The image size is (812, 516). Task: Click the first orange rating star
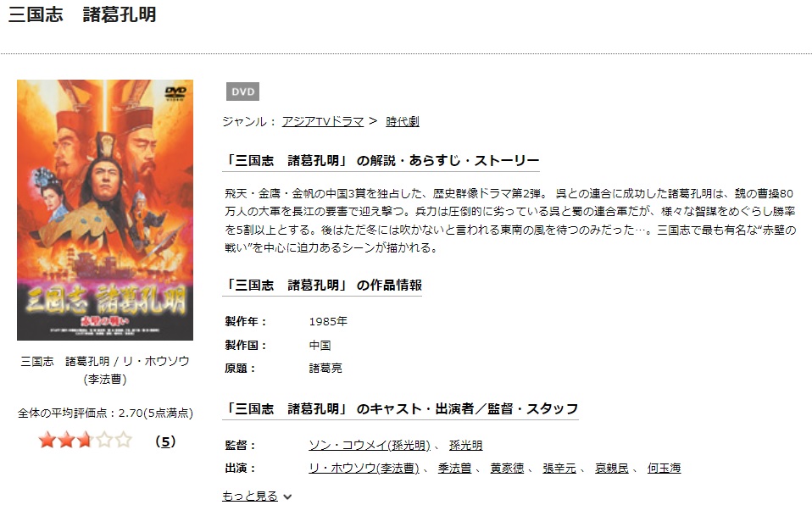(47, 441)
